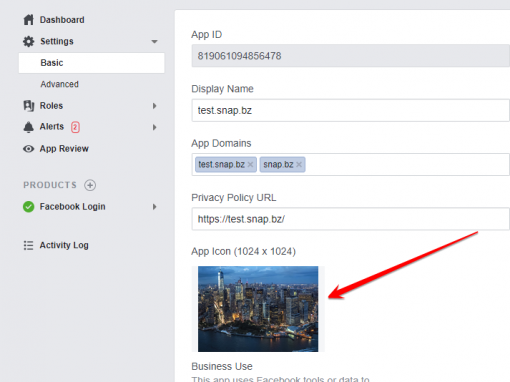Open the Roles section

click(x=51, y=106)
